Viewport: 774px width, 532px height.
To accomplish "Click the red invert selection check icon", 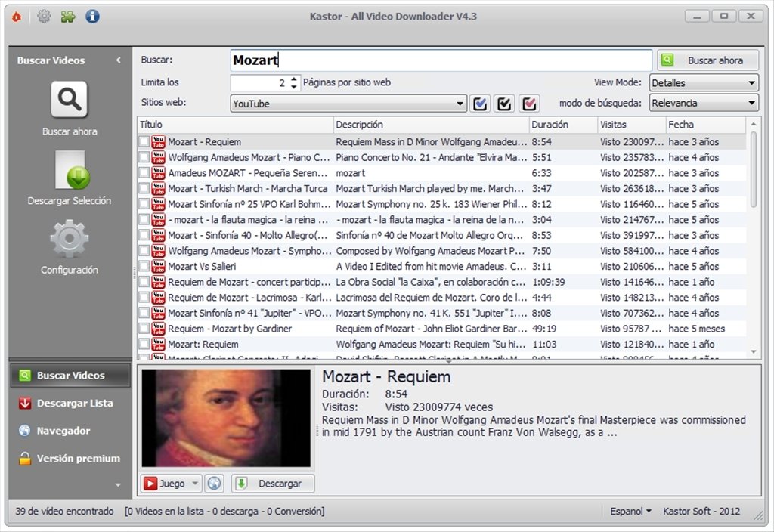I will pyautogui.click(x=529, y=104).
